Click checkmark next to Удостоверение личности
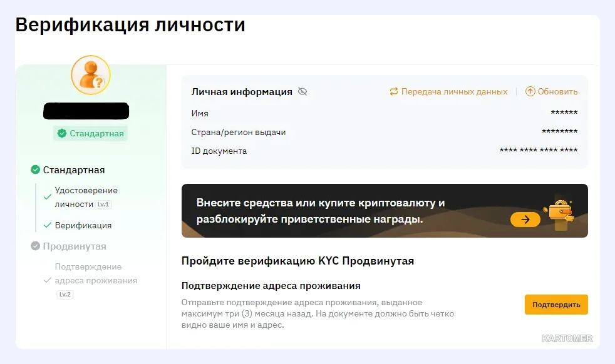The width and height of the screenshot is (615, 364). 48,197
